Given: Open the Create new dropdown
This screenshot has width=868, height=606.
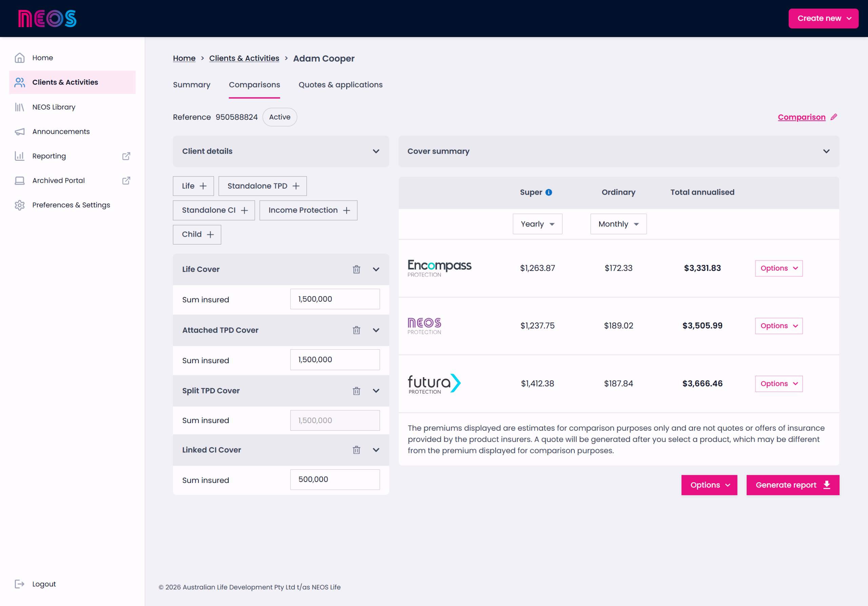Looking at the screenshot, I should (823, 19).
